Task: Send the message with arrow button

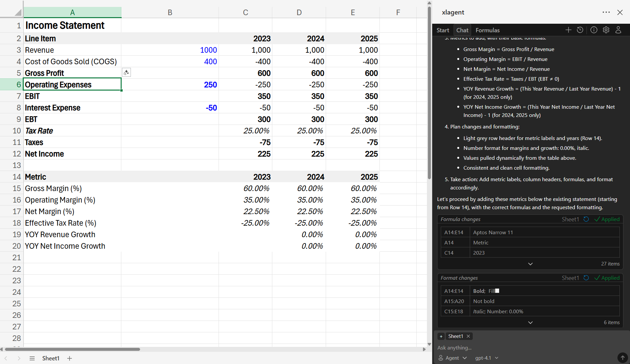Action: (x=622, y=357)
